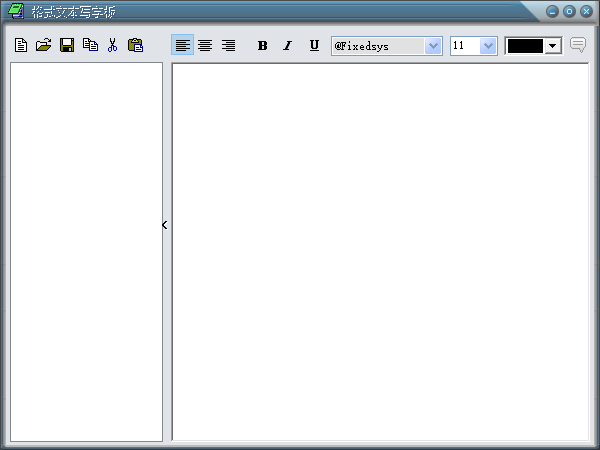
Task: Open the font size 11 dropdown
Action: (x=488, y=46)
